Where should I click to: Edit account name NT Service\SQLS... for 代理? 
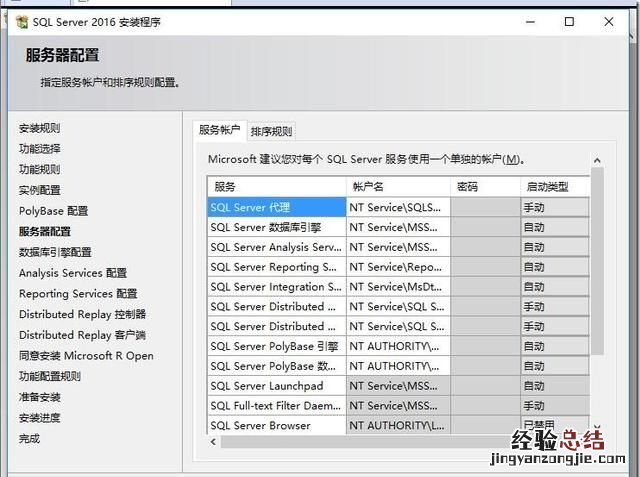[398, 207]
